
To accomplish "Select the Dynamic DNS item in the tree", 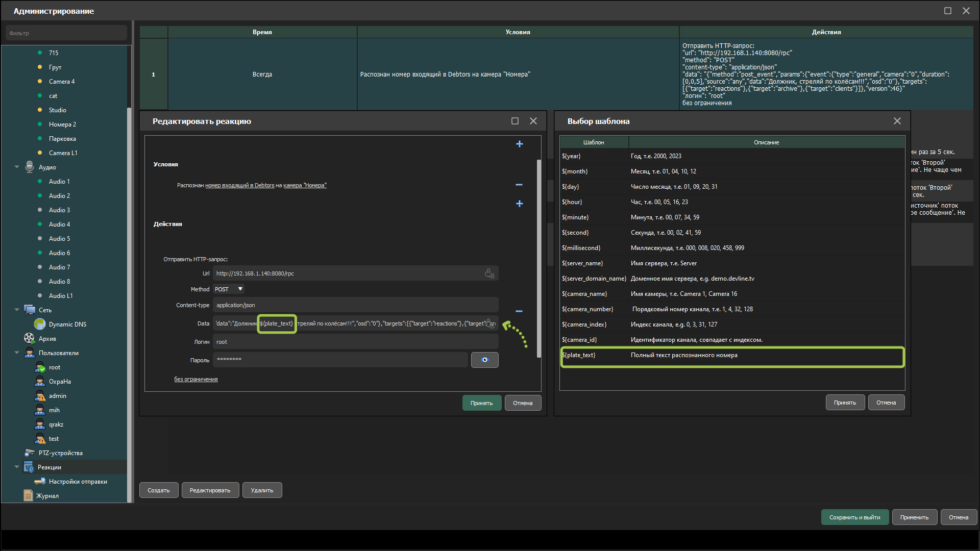I will [x=67, y=324].
